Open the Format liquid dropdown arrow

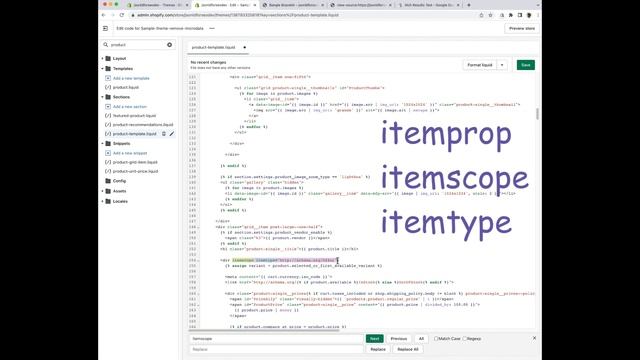click(502, 65)
